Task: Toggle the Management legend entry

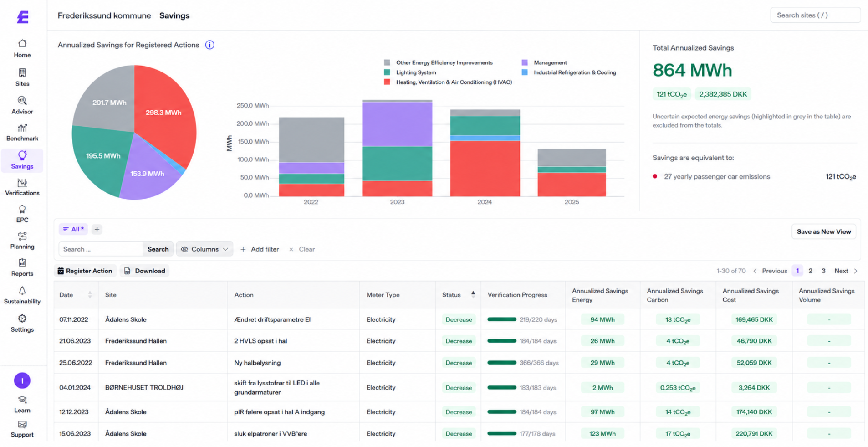Action: coord(544,62)
